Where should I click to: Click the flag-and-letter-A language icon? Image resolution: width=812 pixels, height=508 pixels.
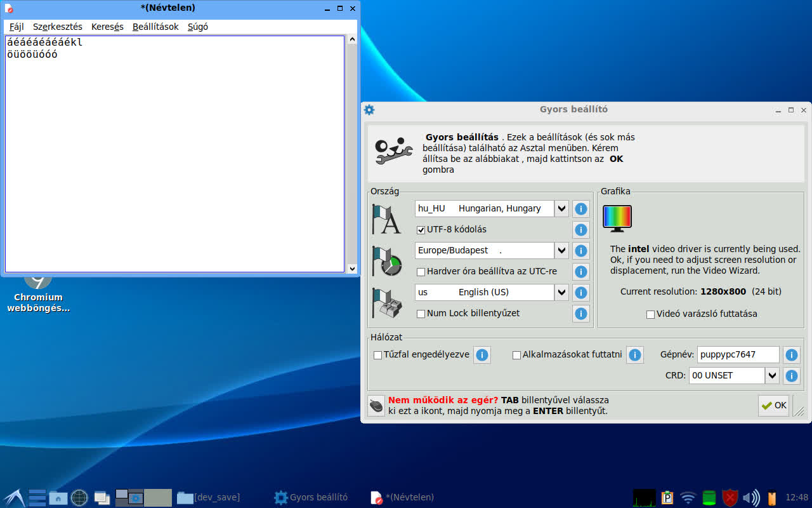pyautogui.click(x=386, y=219)
